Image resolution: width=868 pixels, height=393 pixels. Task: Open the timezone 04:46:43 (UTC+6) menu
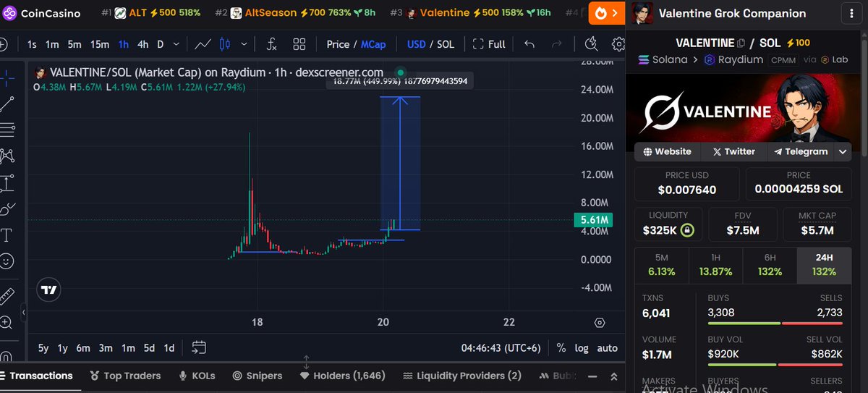tap(501, 348)
